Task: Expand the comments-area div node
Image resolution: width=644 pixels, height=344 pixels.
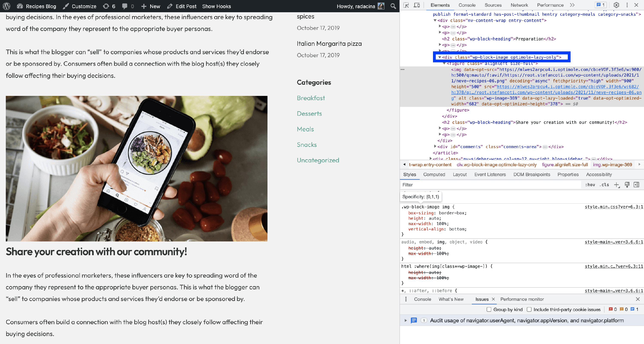Action: 435,146
